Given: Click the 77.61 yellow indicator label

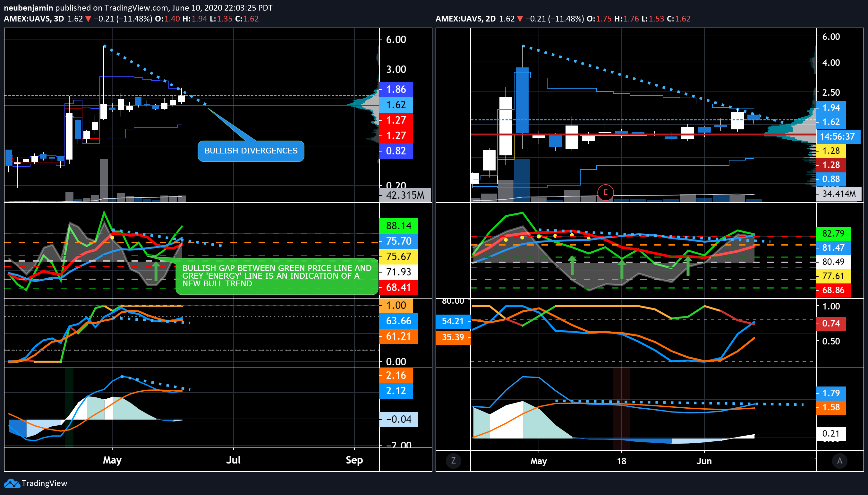Looking at the screenshot, I should coord(833,276).
